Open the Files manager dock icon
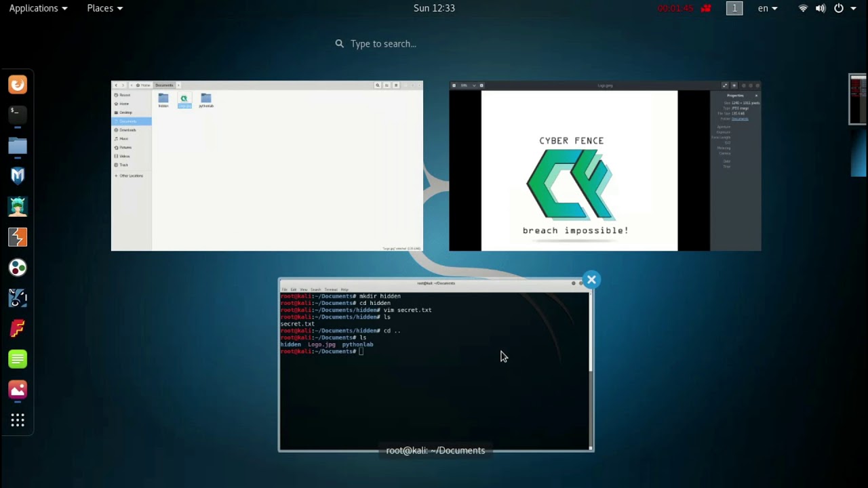 coord(18,145)
